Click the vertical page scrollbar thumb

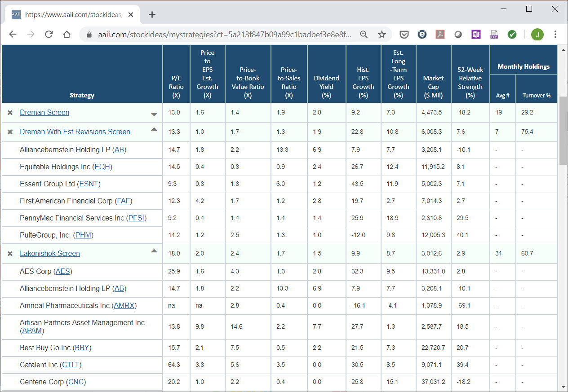point(564,130)
